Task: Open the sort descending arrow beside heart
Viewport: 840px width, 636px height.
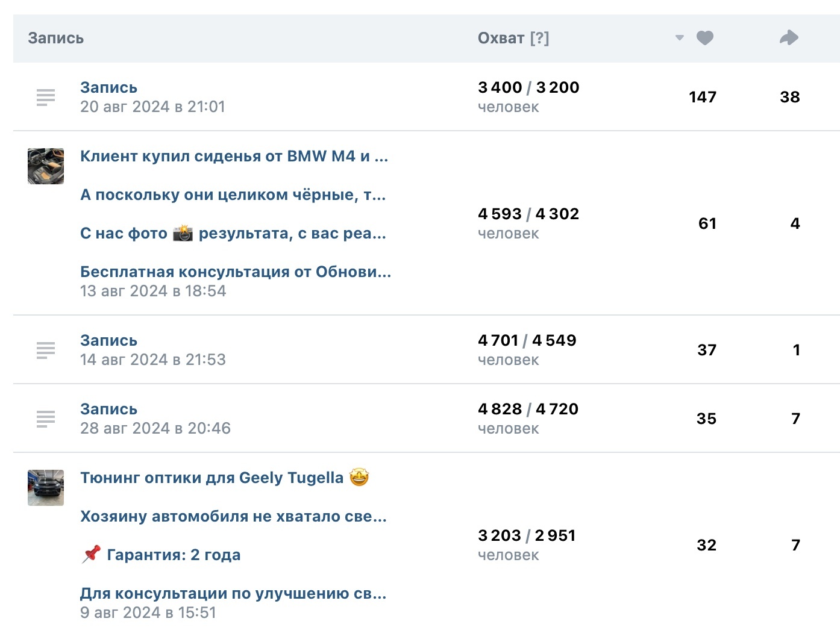Action: pos(680,38)
